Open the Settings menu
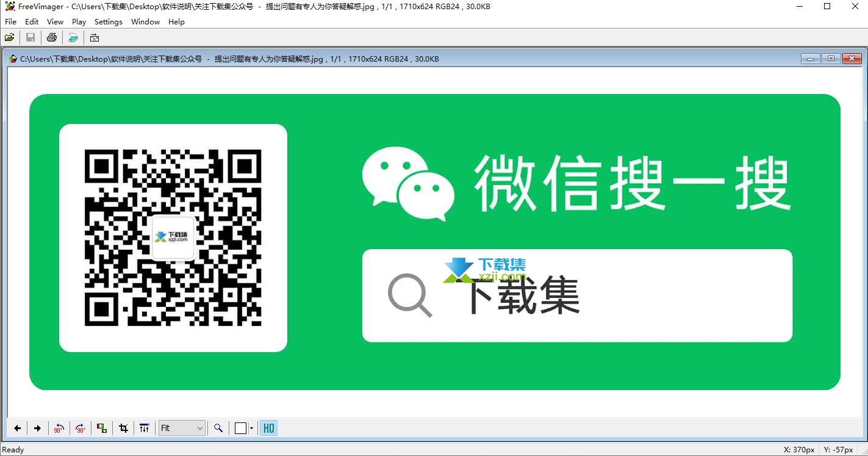This screenshot has height=456, width=868. tap(109, 21)
